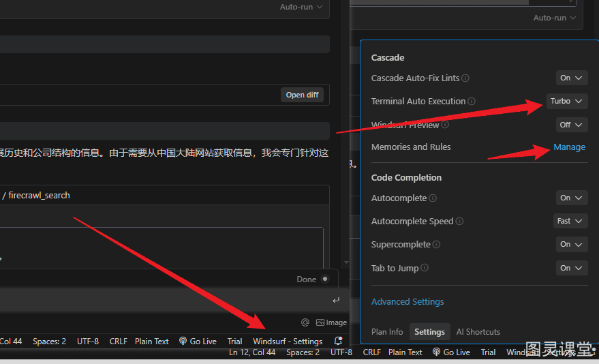Open Advanced Settings link
This screenshot has height=364, width=599.
click(x=408, y=302)
